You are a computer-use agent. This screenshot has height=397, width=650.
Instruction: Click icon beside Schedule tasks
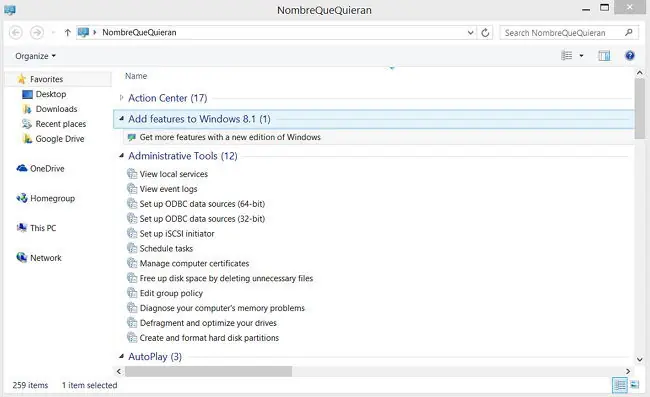pyautogui.click(x=132, y=248)
